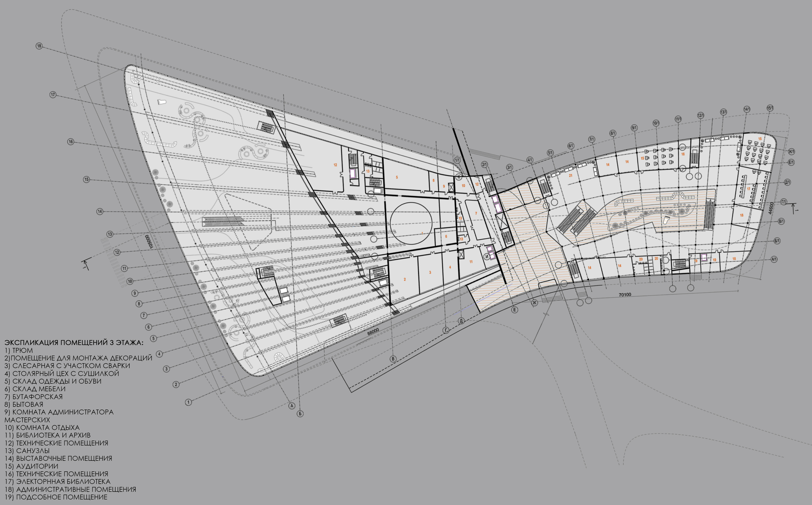This screenshot has height=505, width=812.
Task: Click grid axis bubble 1 at bottom left
Action: [x=189, y=402]
